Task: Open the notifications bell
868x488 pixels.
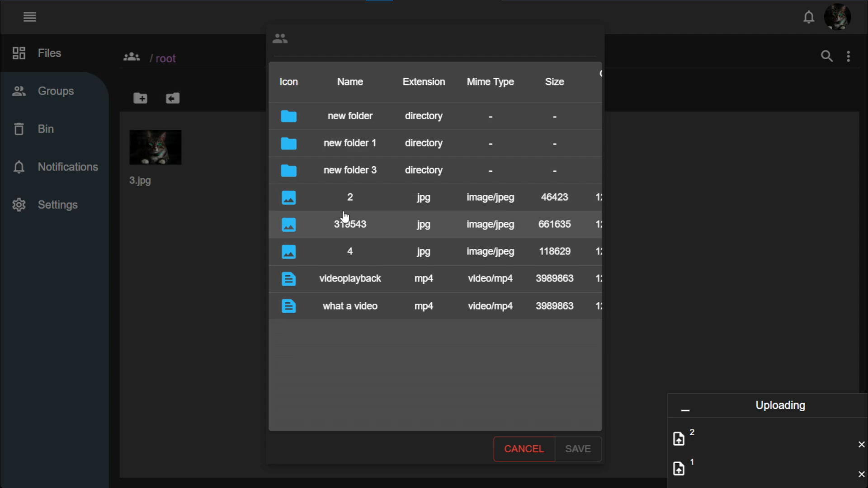Action: click(x=809, y=17)
